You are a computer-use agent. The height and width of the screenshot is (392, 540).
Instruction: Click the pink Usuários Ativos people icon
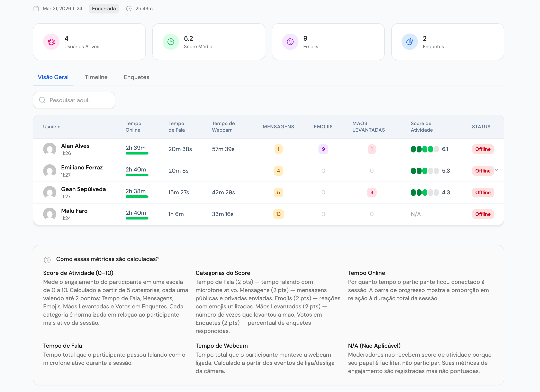51,42
